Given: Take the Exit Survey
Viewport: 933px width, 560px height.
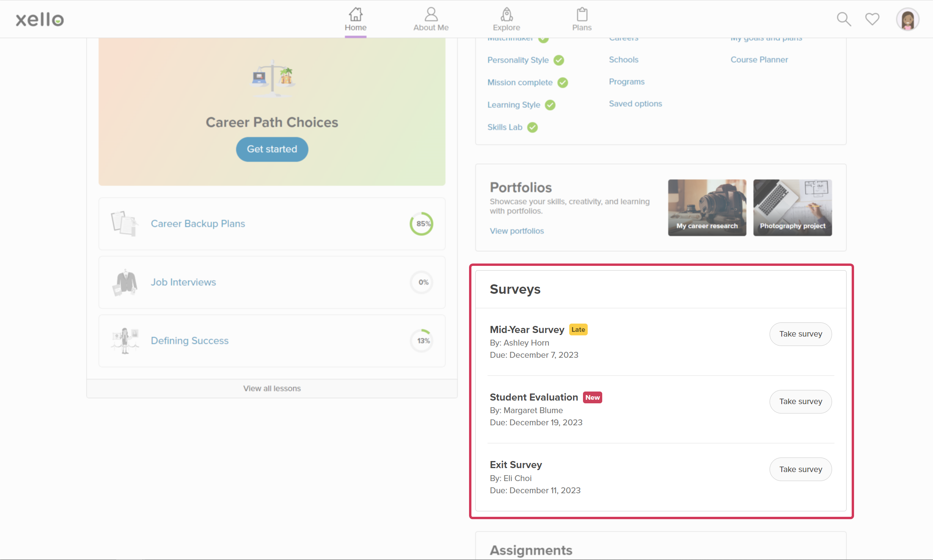Looking at the screenshot, I should pyautogui.click(x=801, y=469).
